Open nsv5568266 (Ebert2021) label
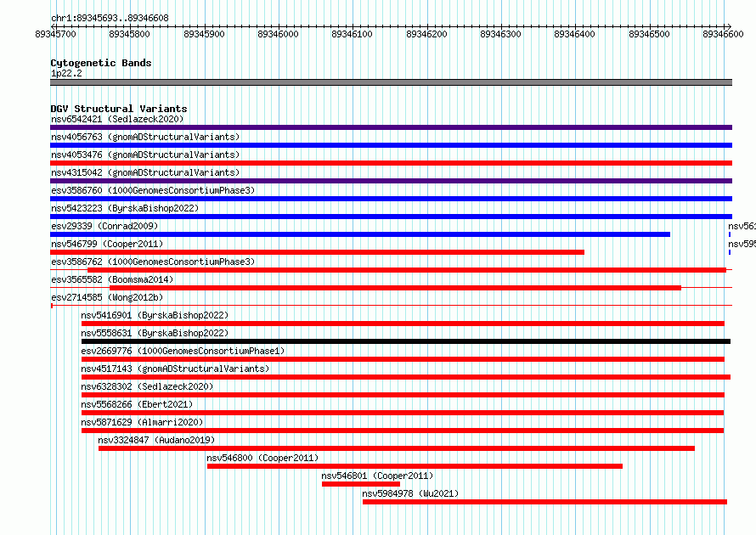 [x=137, y=404]
